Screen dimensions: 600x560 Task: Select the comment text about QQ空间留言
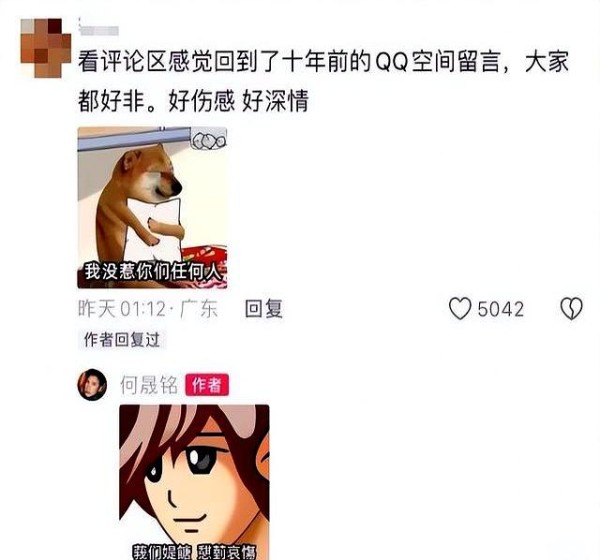(323, 81)
